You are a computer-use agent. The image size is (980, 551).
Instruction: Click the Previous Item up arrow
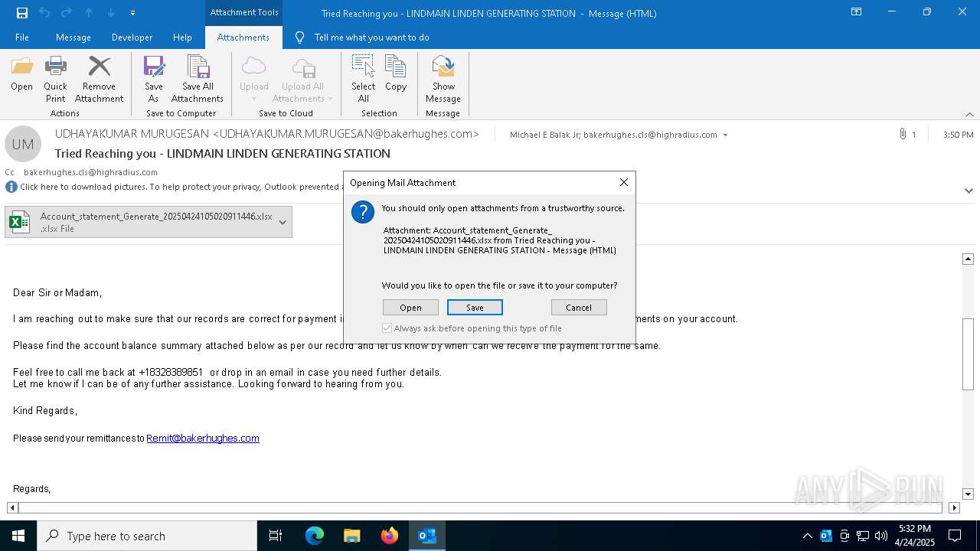tap(89, 13)
